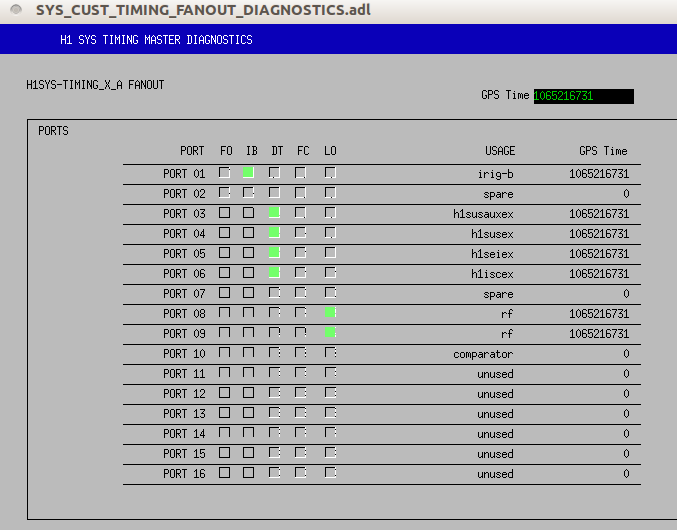Toggle the FO box for PORT 02
Screen dimensions: 677x530
(225, 193)
